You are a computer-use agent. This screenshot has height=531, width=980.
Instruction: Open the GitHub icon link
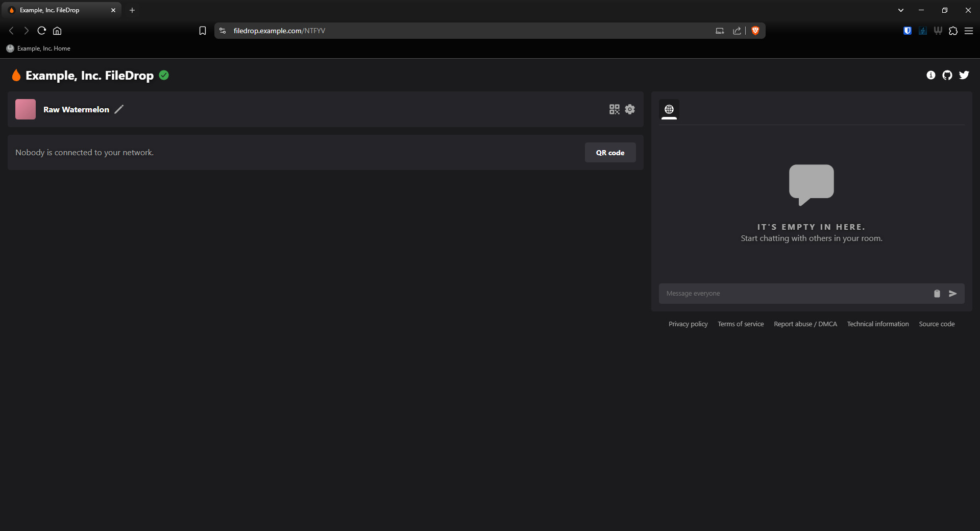coord(947,75)
